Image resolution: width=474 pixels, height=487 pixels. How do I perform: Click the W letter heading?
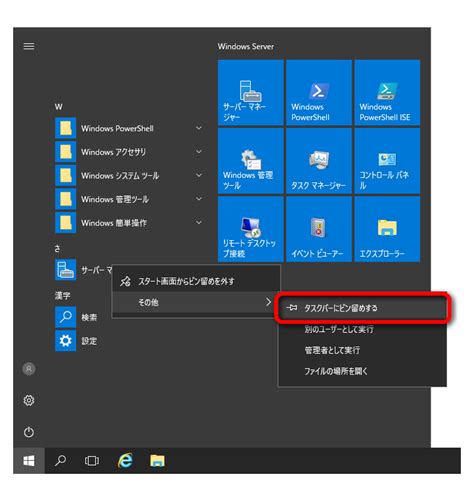pos(59,107)
